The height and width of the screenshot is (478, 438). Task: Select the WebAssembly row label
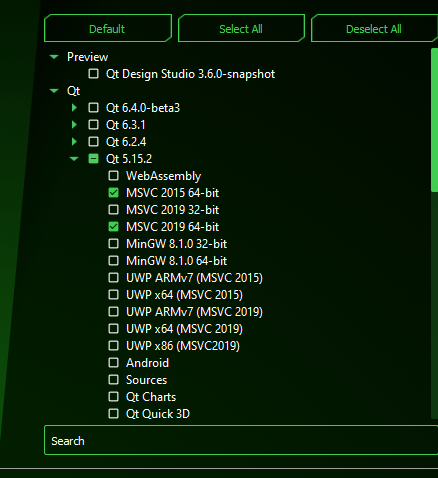(x=164, y=176)
